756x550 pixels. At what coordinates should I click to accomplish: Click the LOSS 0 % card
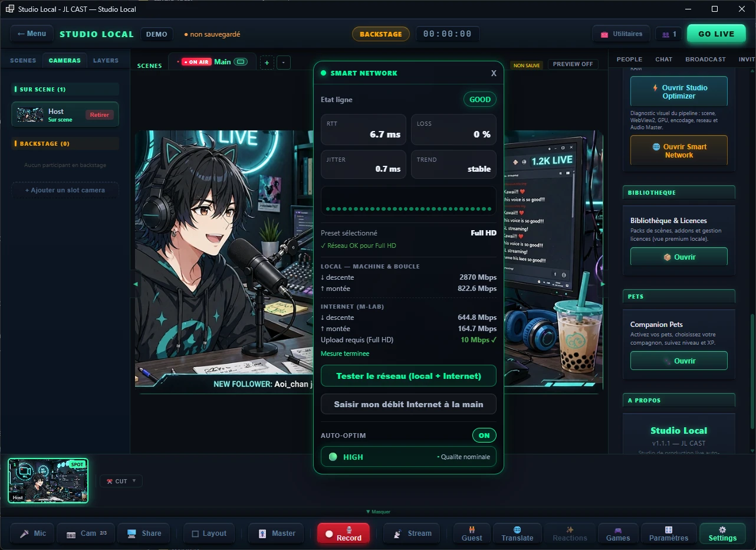point(453,129)
